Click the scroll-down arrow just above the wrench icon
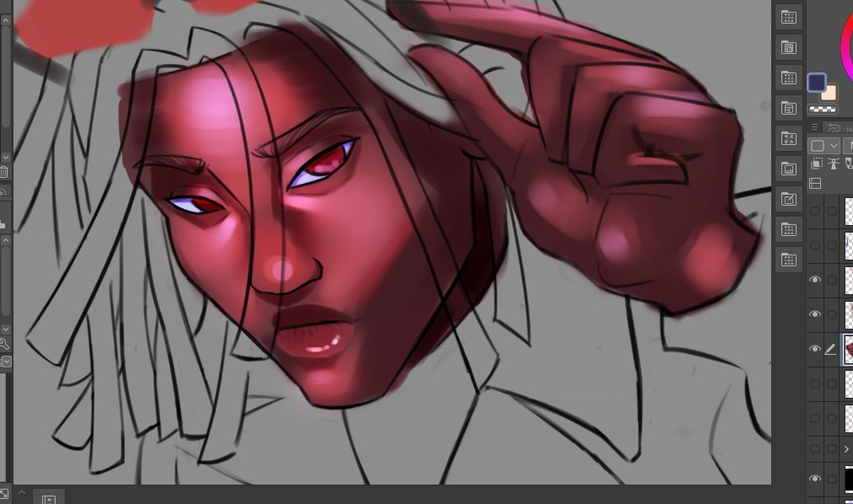This screenshot has height=504, width=853. [5, 330]
